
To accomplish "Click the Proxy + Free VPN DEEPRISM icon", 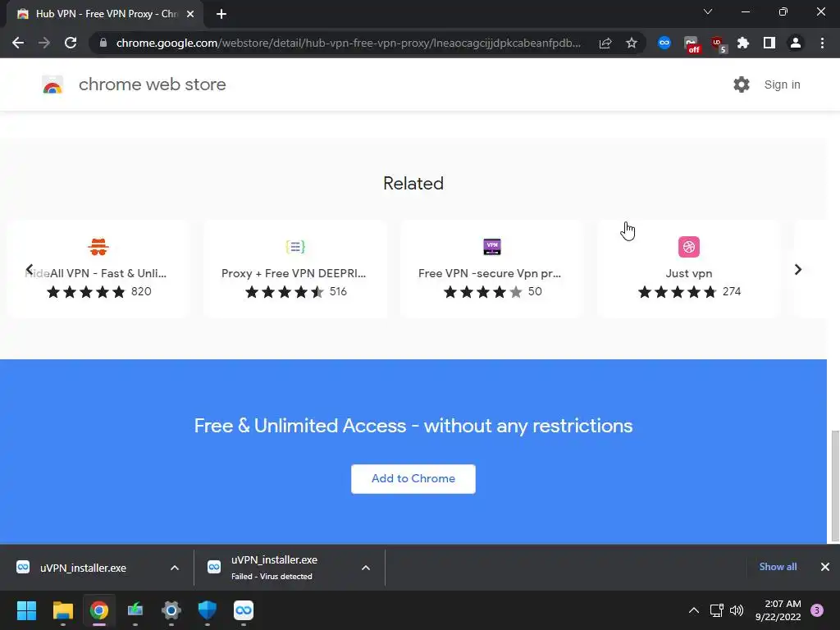I will tap(295, 246).
